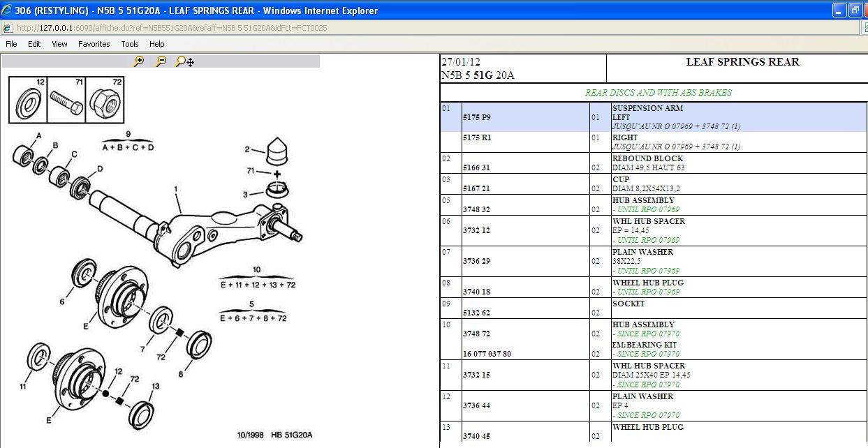The width and height of the screenshot is (868, 448).
Task: Click the zoom out magnifier icon
Action: click(161, 61)
